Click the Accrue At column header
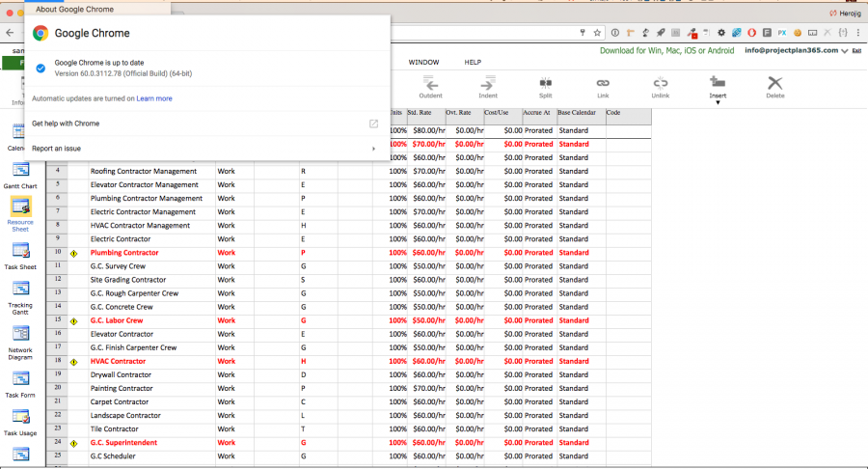The image size is (868, 469). click(540, 116)
